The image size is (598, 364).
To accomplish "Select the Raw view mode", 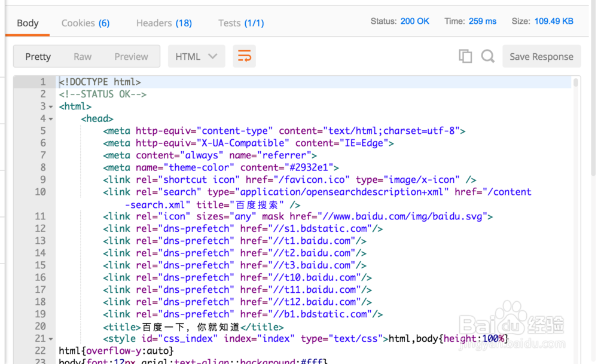I will (83, 56).
